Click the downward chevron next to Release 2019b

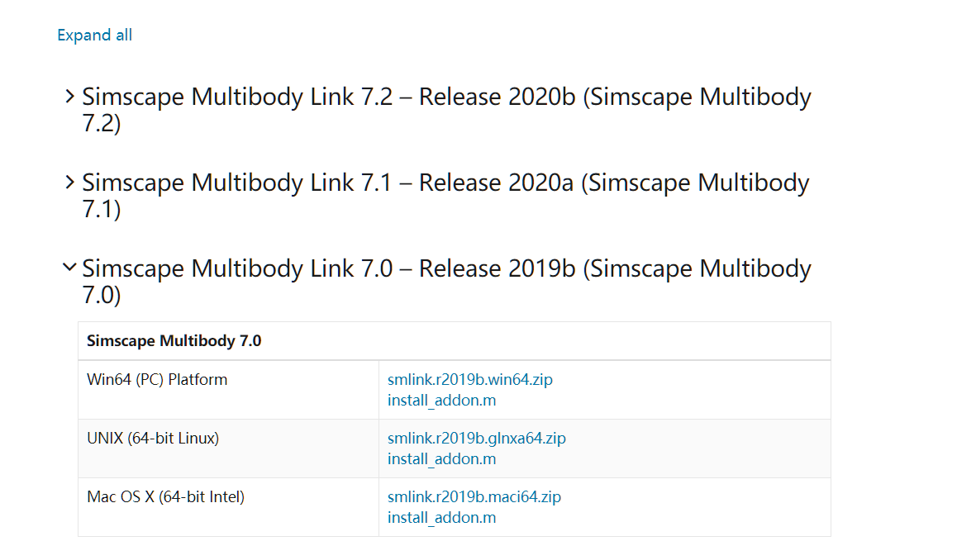coord(69,267)
